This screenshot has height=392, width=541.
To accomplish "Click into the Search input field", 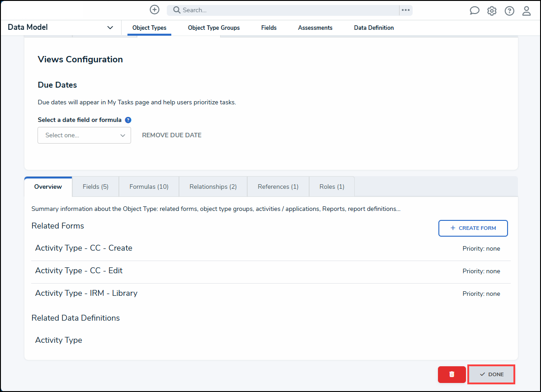I will (x=285, y=10).
